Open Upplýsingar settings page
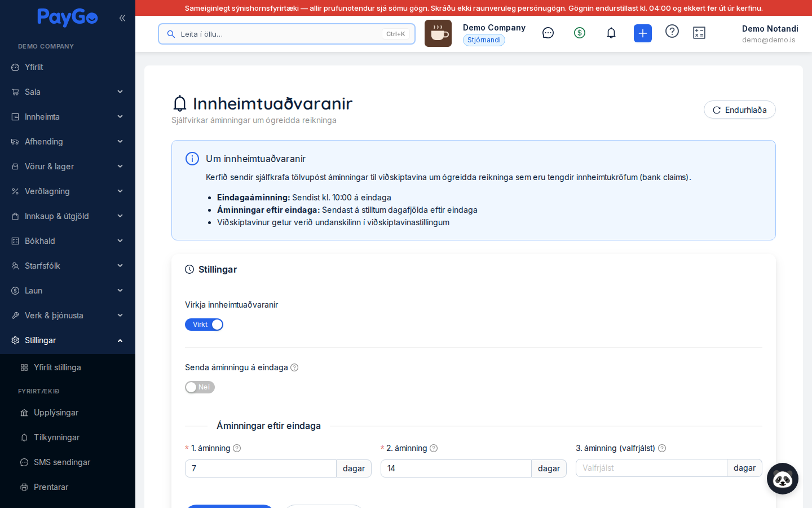This screenshot has height=508, width=812. [x=68, y=413]
